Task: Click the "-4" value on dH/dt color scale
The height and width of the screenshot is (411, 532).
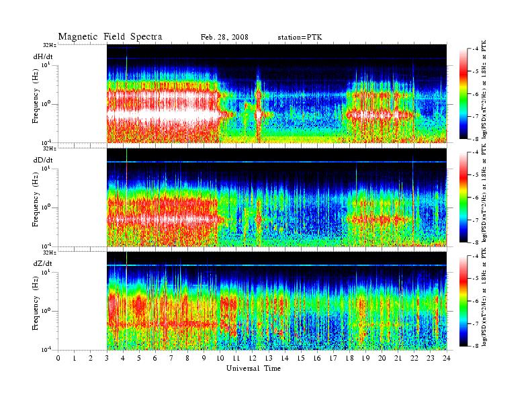Action: [476, 49]
